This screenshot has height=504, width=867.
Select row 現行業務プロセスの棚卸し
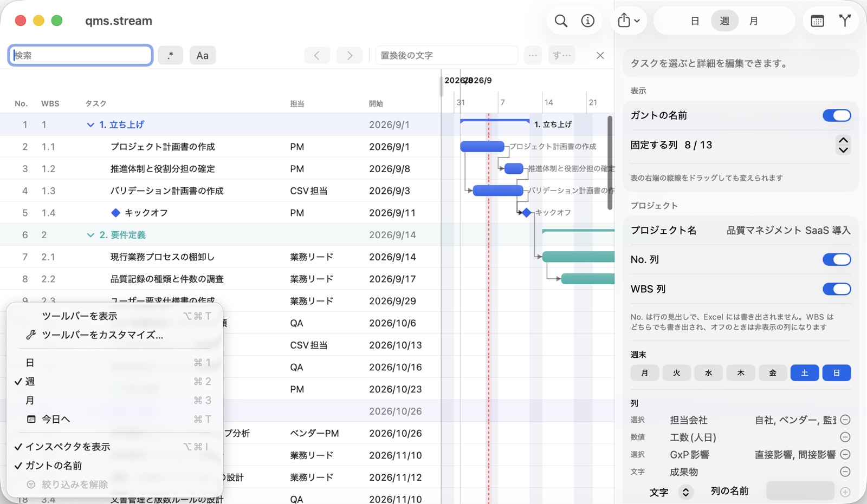coord(221,257)
